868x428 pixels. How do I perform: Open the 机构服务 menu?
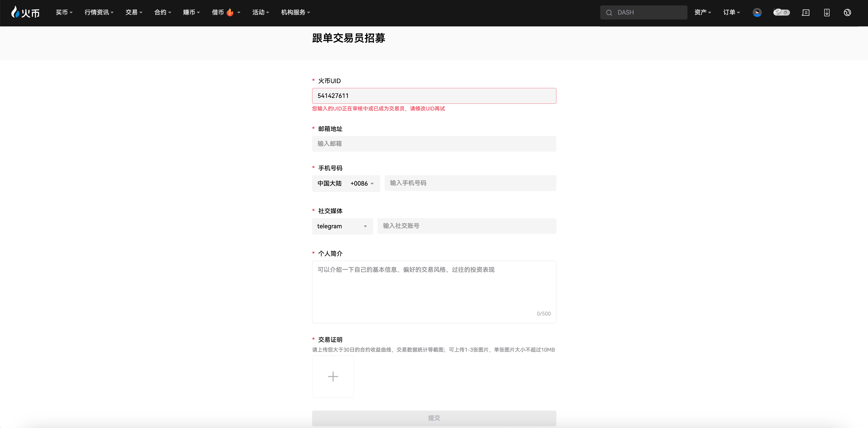[295, 12]
